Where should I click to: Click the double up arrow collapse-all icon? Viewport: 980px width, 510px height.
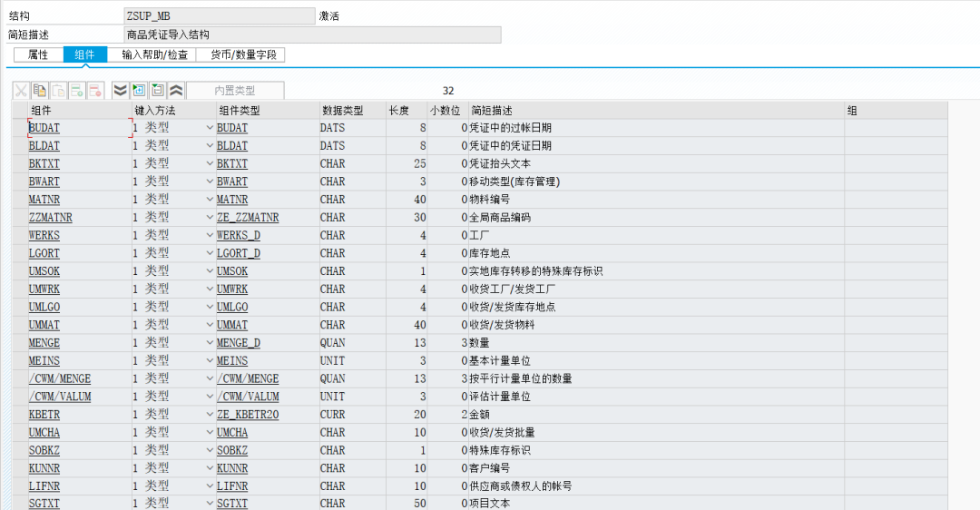pyautogui.click(x=176, y=91)
